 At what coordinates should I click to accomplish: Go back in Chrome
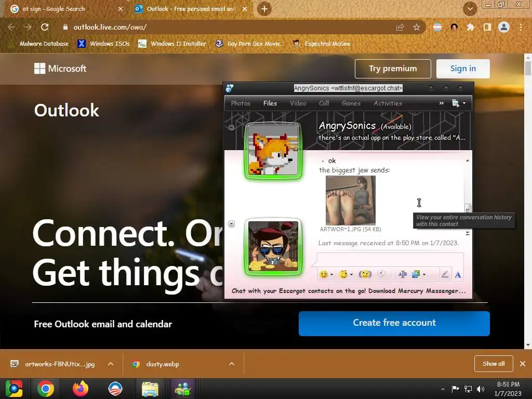tap(11, 27)
